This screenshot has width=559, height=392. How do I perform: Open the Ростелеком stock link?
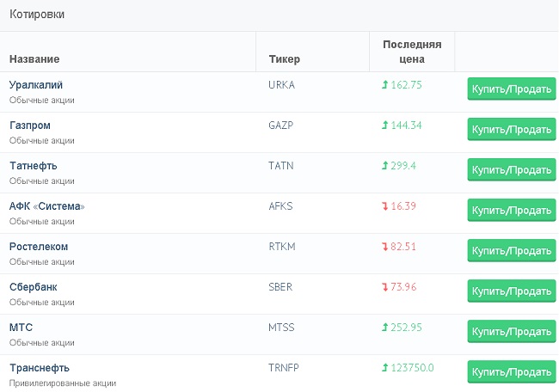tap(39, 247)
